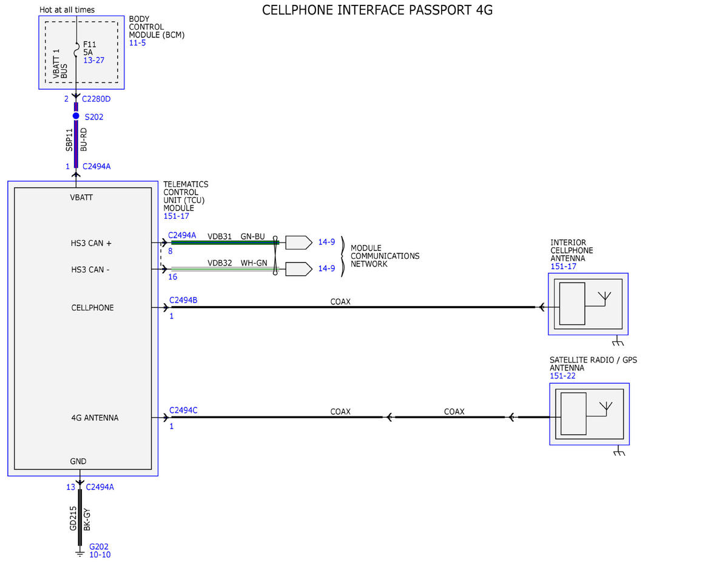
Task: Click the twisted pair symbol on CAN wires
Action: [275, 255]
